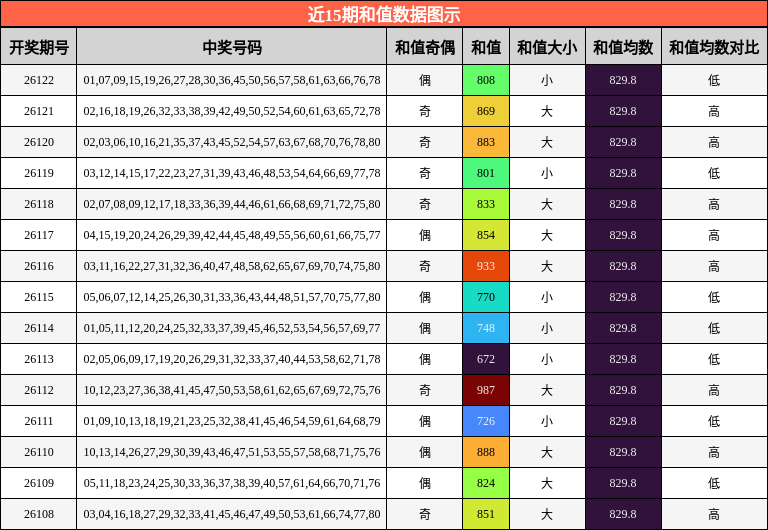
Task: Select issue number 26120
Action: [x=39, y=142]
